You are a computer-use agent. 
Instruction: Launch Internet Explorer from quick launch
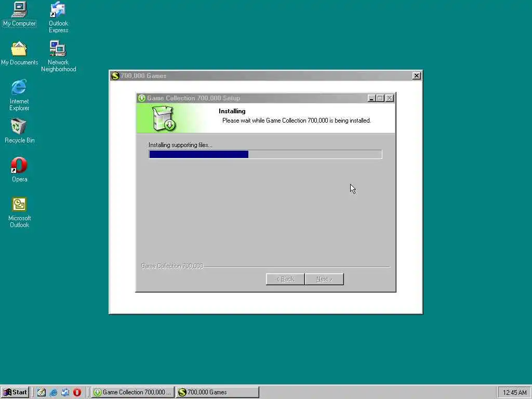click(x=54, y=392)
